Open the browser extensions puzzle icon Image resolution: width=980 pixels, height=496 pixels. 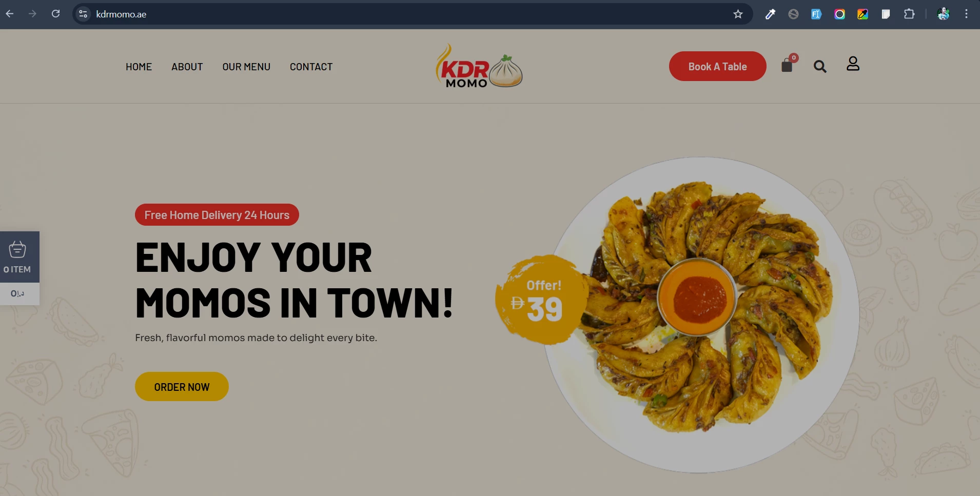click(x=909, y=14)
